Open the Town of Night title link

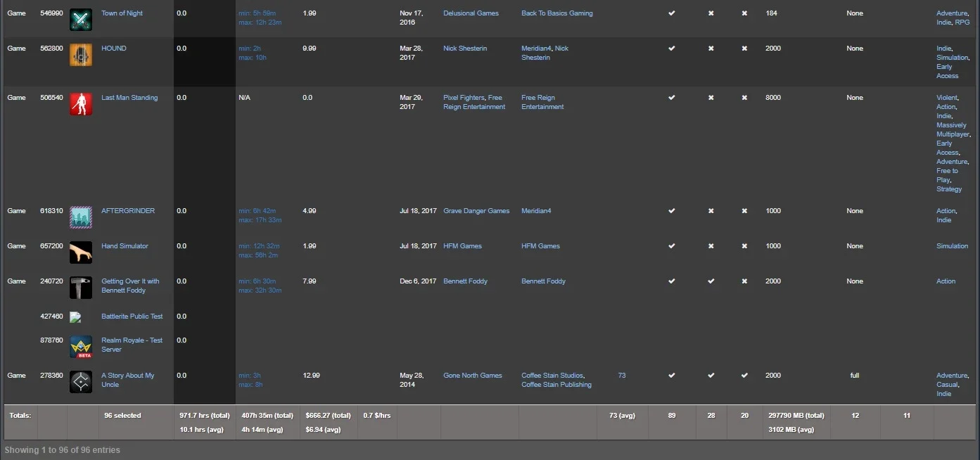tap(122, 13)
